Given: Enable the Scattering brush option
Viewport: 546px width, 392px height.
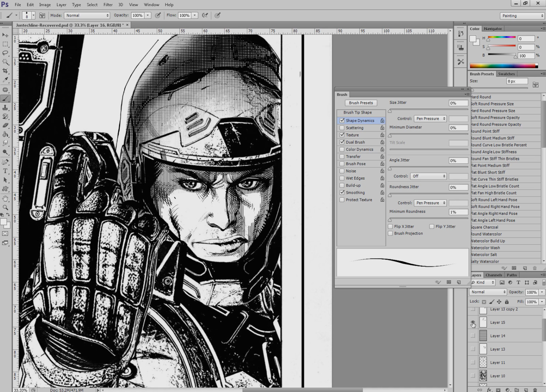Looking at the screenshot, I should [x=342, y=127].
